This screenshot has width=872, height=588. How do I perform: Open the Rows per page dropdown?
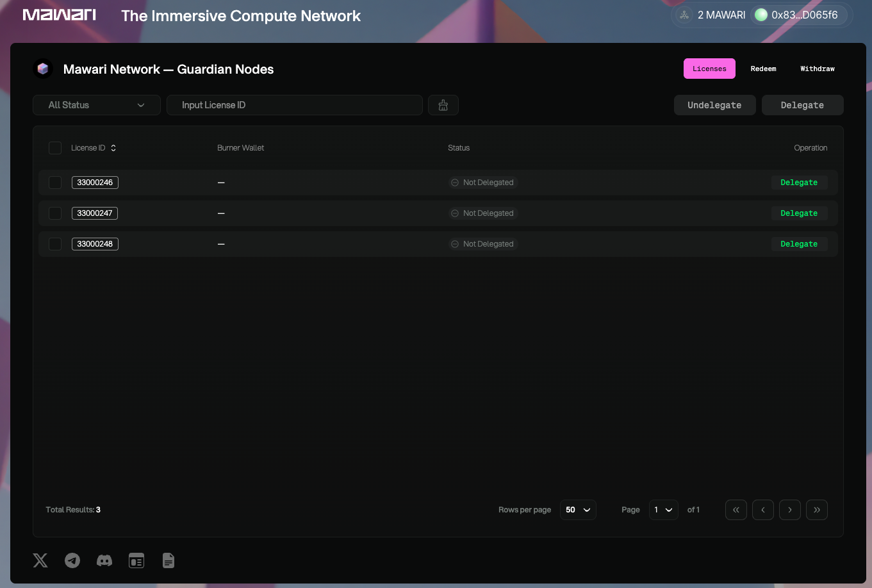(577, 510)
